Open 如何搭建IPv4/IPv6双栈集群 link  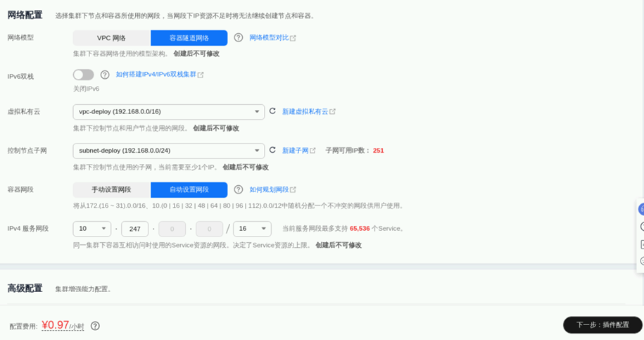(x=156, y=75)
